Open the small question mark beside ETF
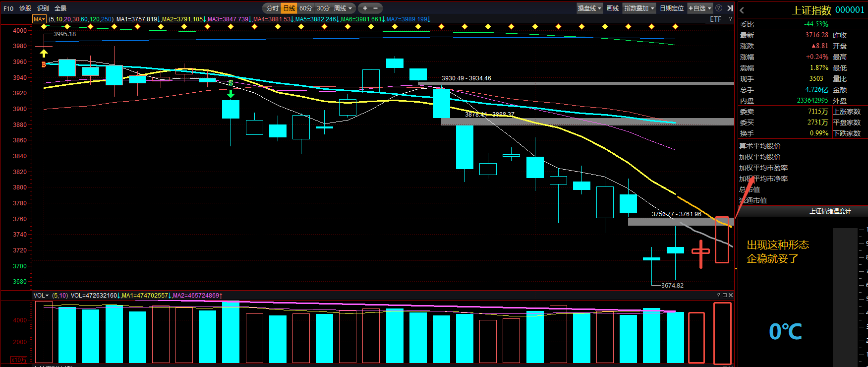This screenshot has height=367, width=868. [x=730, y=19]
